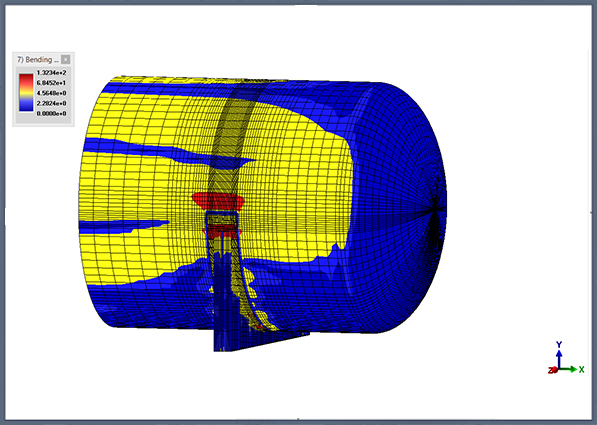
Task: Select the 6.8452e+1 legend value
Action: click(51, 83)
